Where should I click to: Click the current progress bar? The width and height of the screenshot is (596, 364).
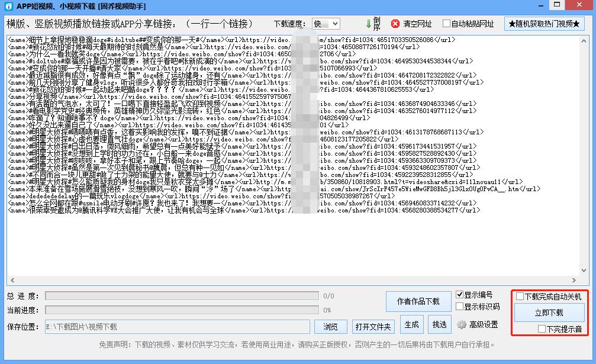click(182, 310)
